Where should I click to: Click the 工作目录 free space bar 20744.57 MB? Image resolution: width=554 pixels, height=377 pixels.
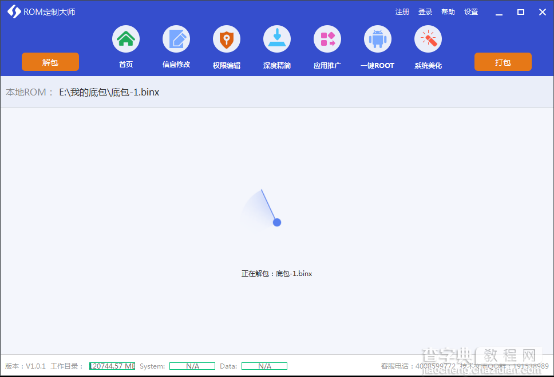pyautogui.click(x=112, y=366)
